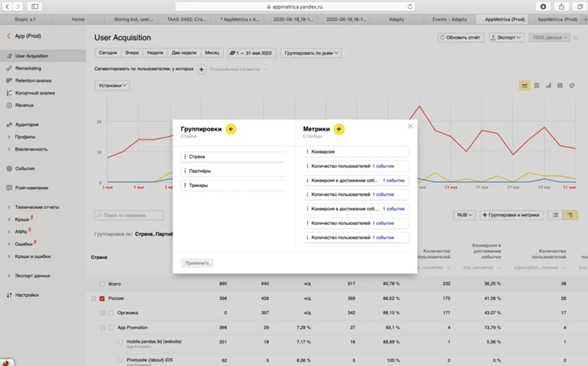Screen dimensions: 588x366
Task: Click the appmetrica.yandex.ru address bar
Action: coord(295,6)
